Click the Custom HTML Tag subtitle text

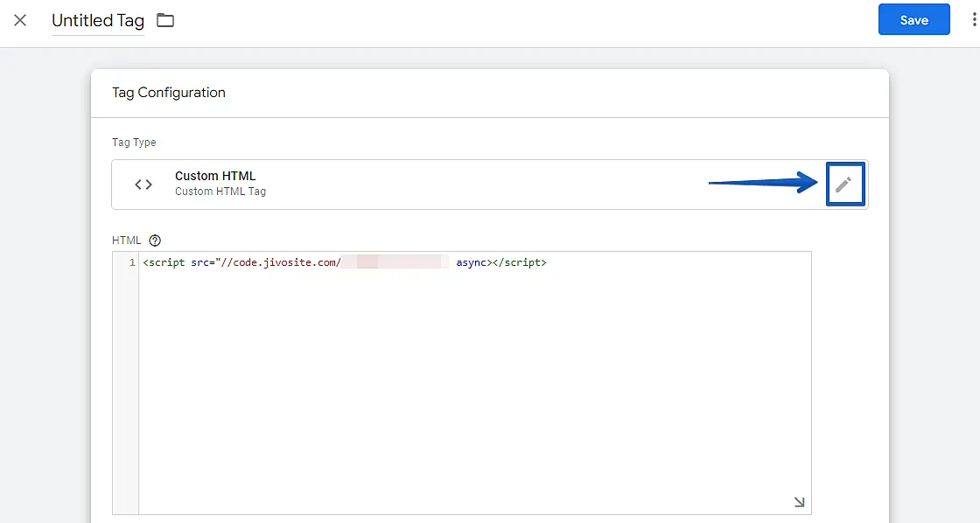[x=220, y=192]
